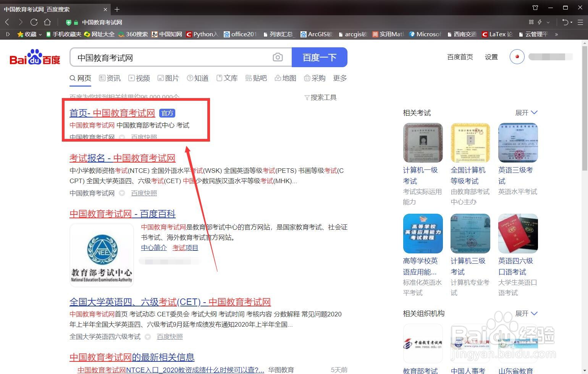Open the extensions grid icon
Viewport: 588px width, 374px height.
click(x=531, y=22)
